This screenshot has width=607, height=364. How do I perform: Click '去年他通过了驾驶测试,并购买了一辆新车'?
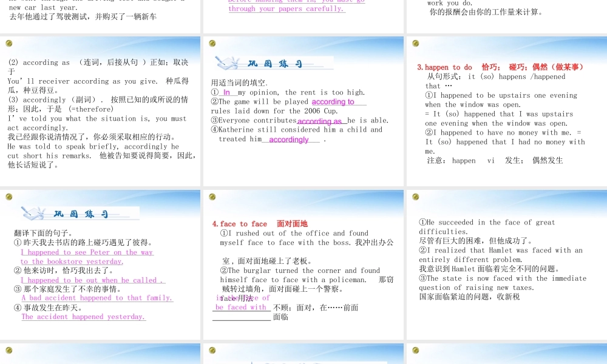point(83,16)
